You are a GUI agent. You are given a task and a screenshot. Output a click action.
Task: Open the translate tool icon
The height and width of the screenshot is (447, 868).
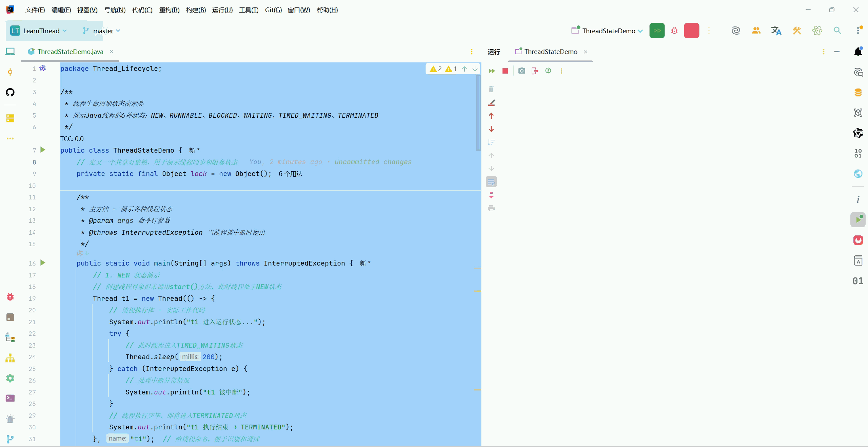(776, 31)
